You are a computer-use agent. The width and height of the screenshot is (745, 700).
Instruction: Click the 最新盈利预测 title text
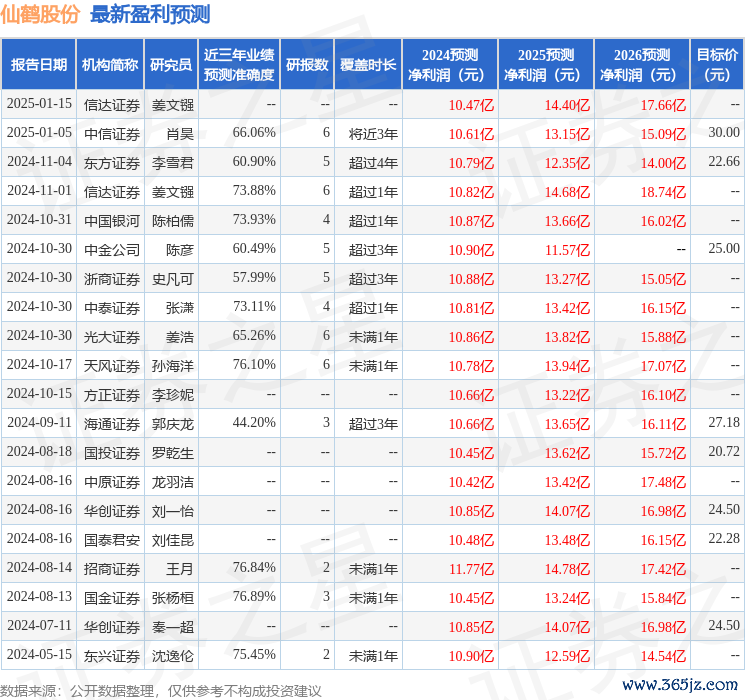click(150, 15)
